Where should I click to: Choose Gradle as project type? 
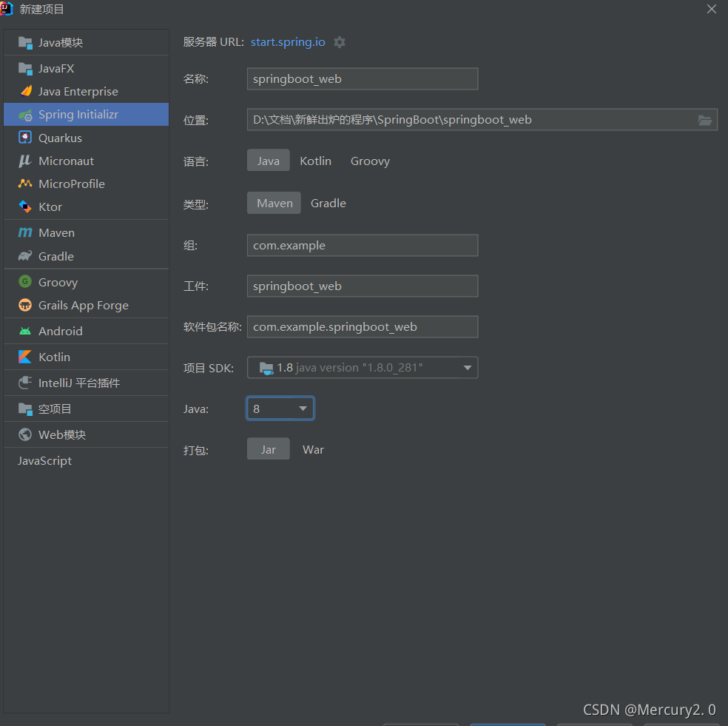point(328,204)
